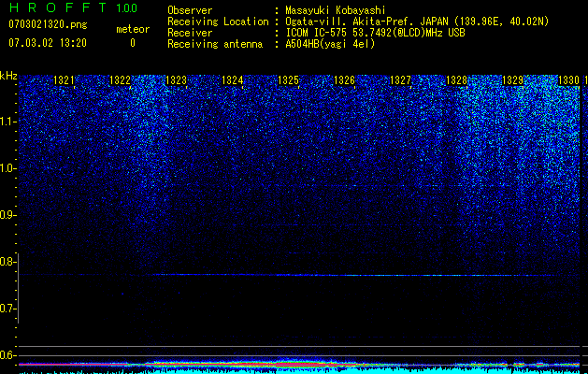
Task: Click the 1323 time marker
Action: coord(177,79)
